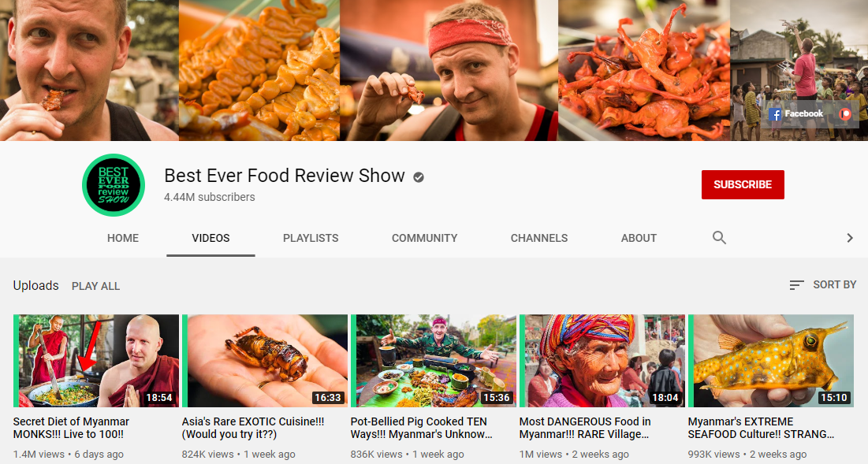The image size is (868, 464).
Task: Open the channel search magnifier icon
Action: [x=719, y=238]
